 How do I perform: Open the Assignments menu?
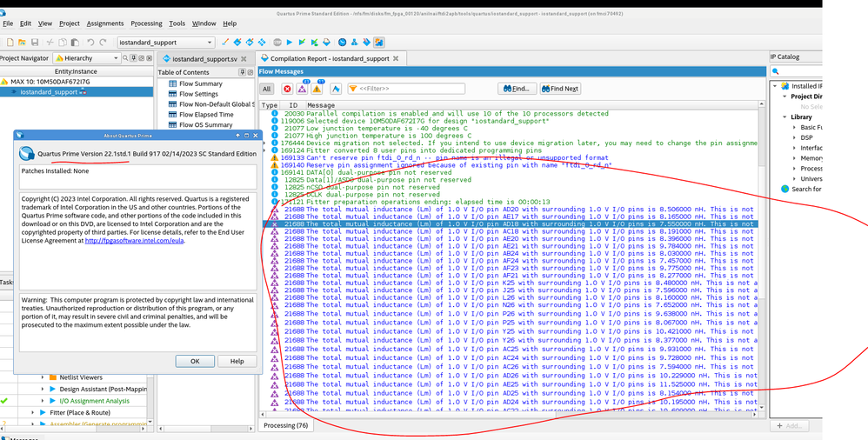[x=104, y=23]
